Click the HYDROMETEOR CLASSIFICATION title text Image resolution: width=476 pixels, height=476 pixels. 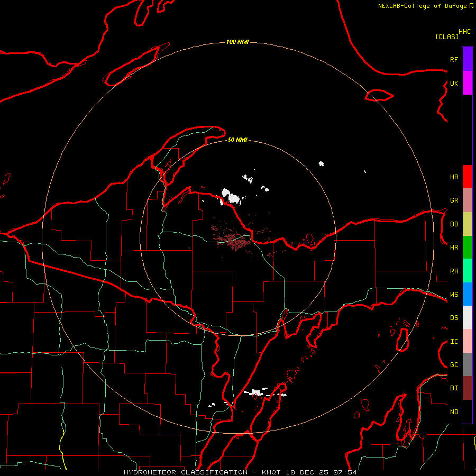(x=186, y=472)
